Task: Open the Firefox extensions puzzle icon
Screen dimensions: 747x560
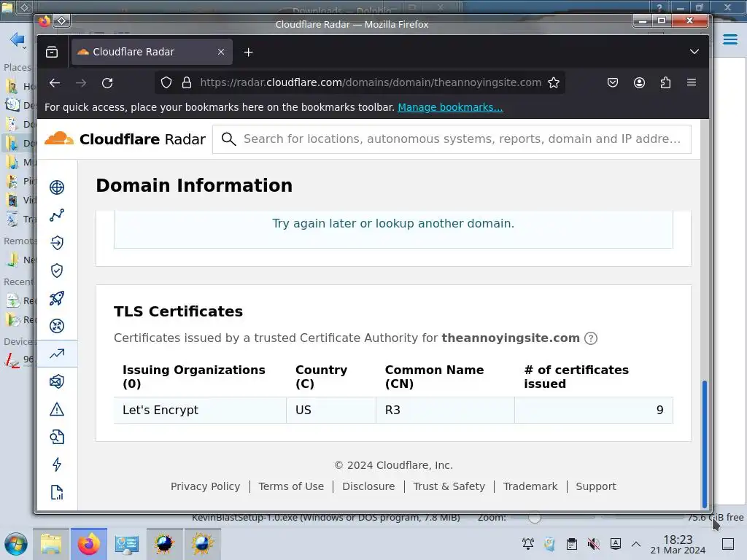Action: pyautogui.click(x=665, y=83)
